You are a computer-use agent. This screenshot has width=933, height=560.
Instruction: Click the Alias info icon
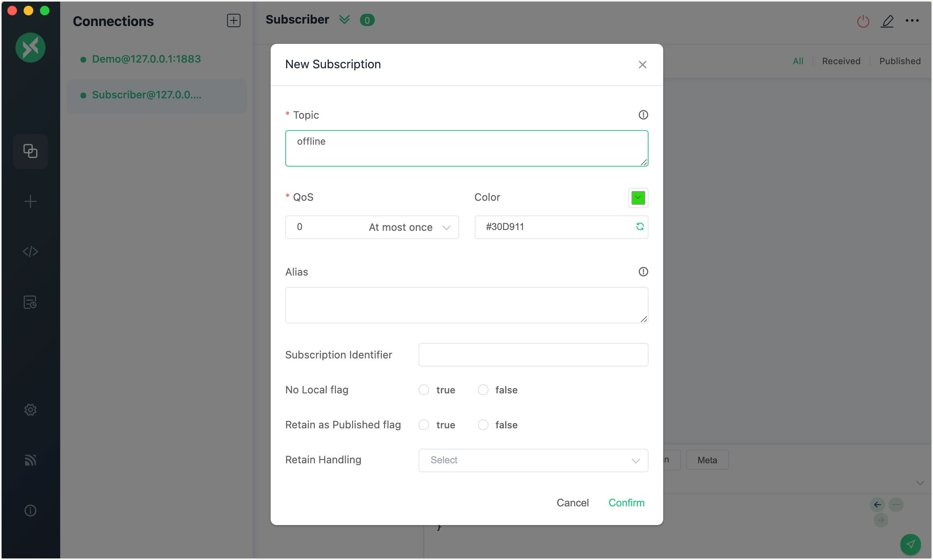coord(643,272)
